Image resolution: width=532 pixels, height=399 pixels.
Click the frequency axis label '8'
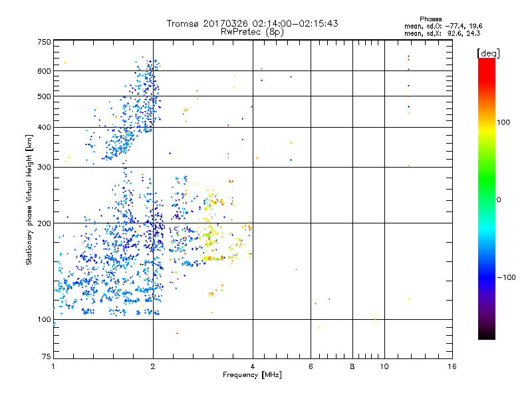[352, 366]
